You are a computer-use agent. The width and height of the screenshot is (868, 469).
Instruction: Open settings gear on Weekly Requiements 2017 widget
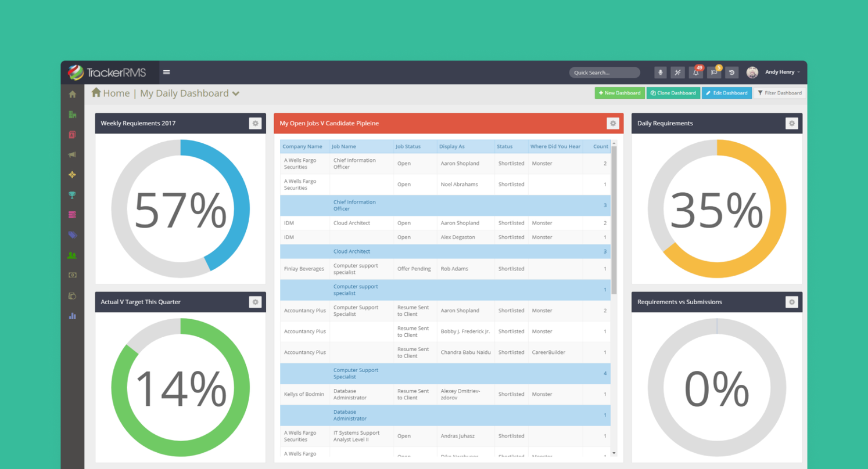point(255,123)
